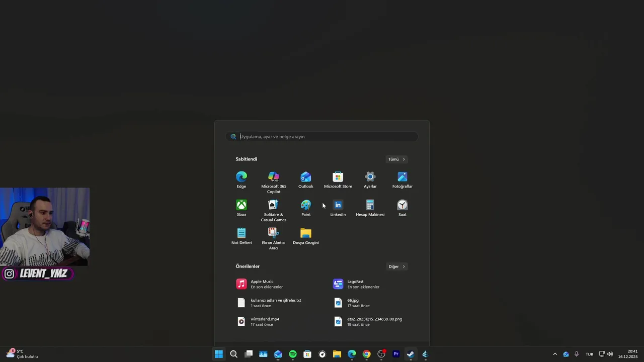Launch Ekran Alıntısı Aracı

click(274, 239)
